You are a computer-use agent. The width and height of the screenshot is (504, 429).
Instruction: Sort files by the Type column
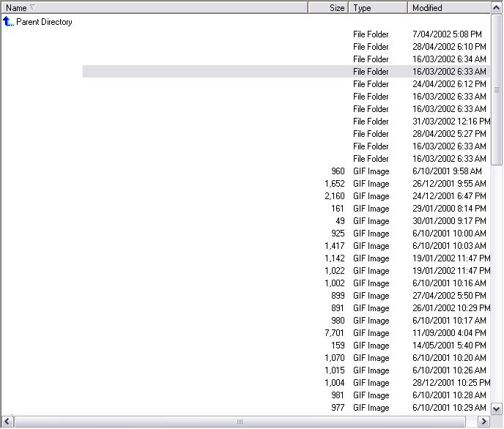pos(377,7)
